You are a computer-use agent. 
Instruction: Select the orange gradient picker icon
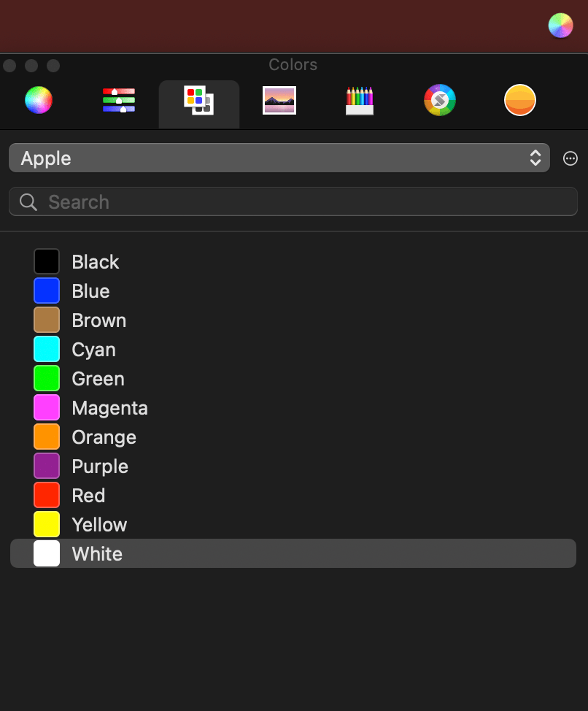point(519,100)
